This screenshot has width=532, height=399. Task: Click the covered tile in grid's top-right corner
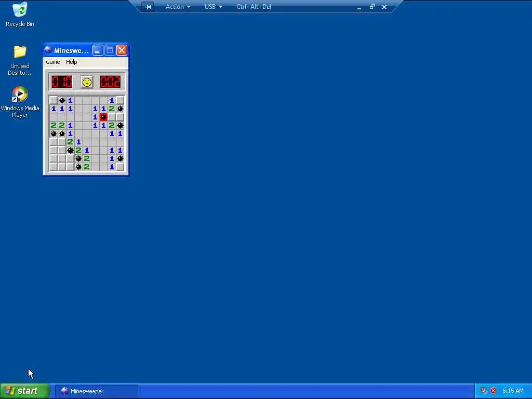point(120,100)
